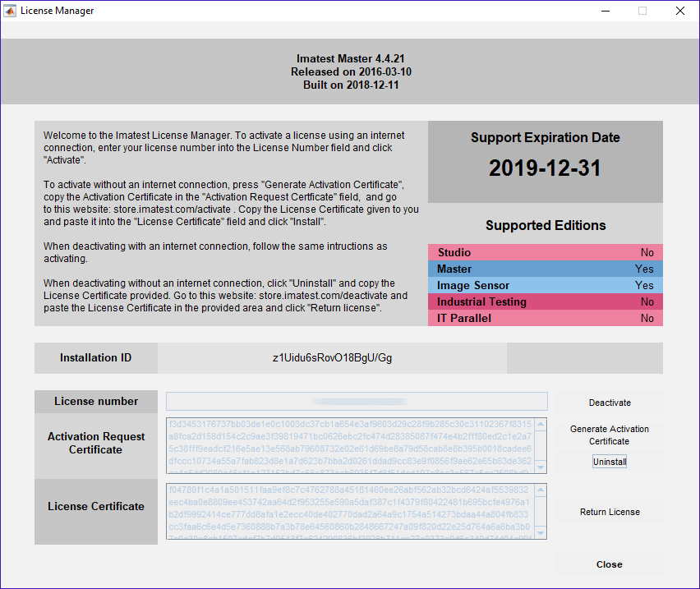Click Generate Activation Certificate button
The width and height of the screenshot is (700, 589).
610,435
